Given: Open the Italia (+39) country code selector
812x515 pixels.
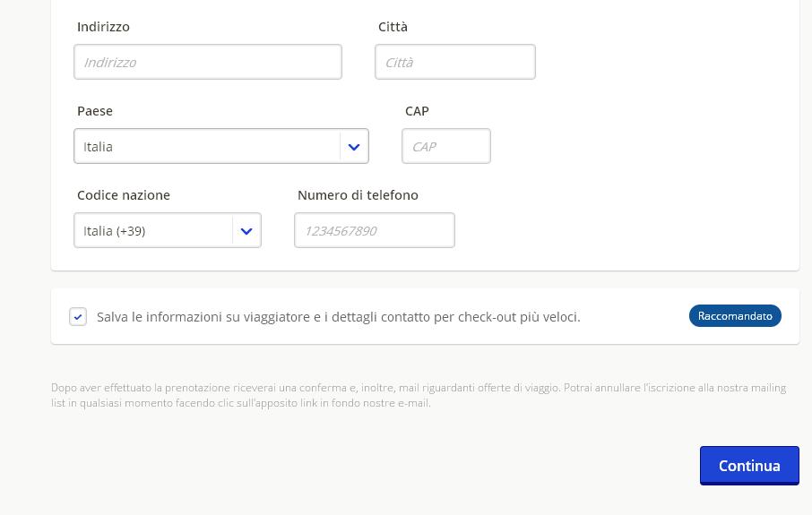Looking at the screenshot, I should point(152,231).
